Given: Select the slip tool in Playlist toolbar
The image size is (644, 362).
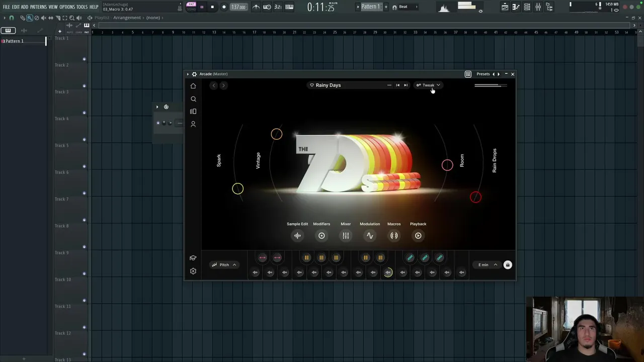Looking at the screenshot, I should (51, 18).
